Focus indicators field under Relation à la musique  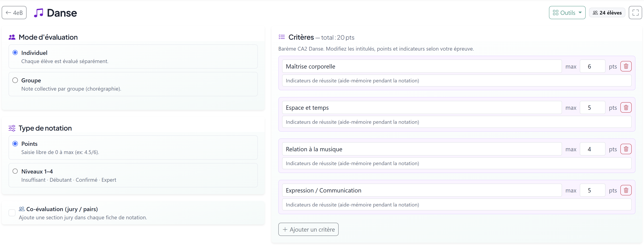click(457, 163)
